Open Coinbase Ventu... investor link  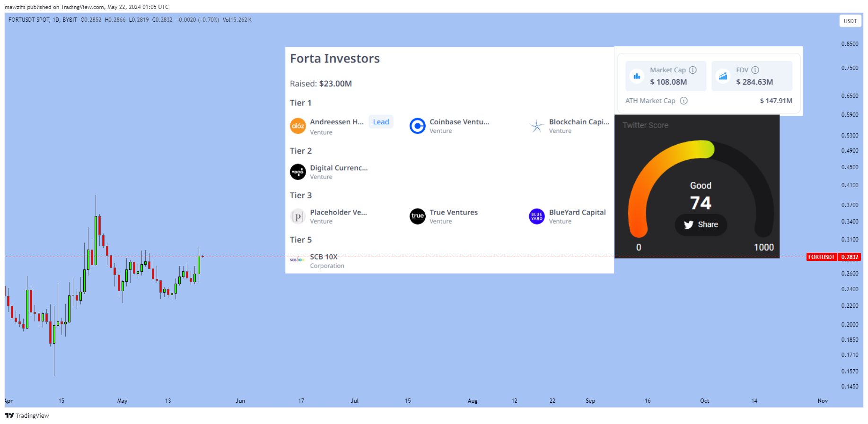[459, 122]
